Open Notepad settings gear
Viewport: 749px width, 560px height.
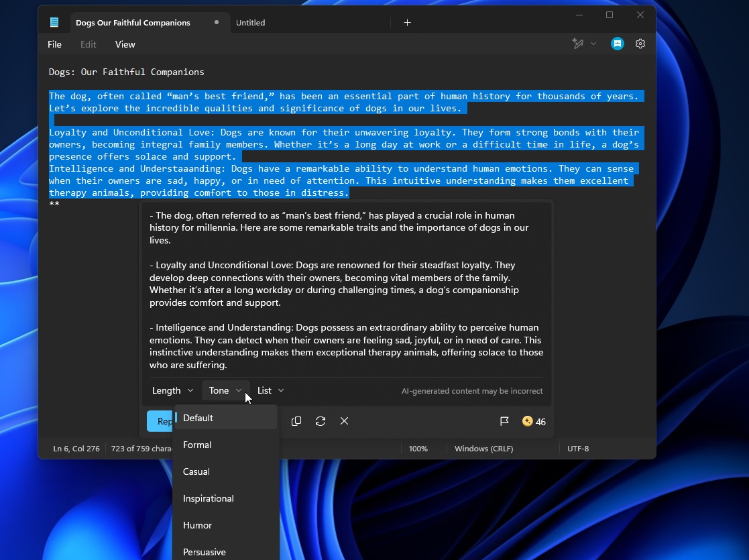click(x=640, y=44)
